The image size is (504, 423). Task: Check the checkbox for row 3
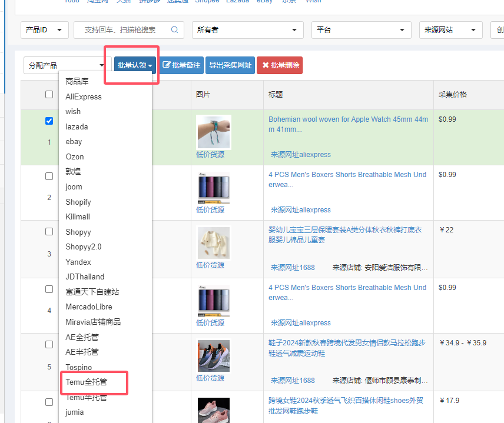point(49,232)
